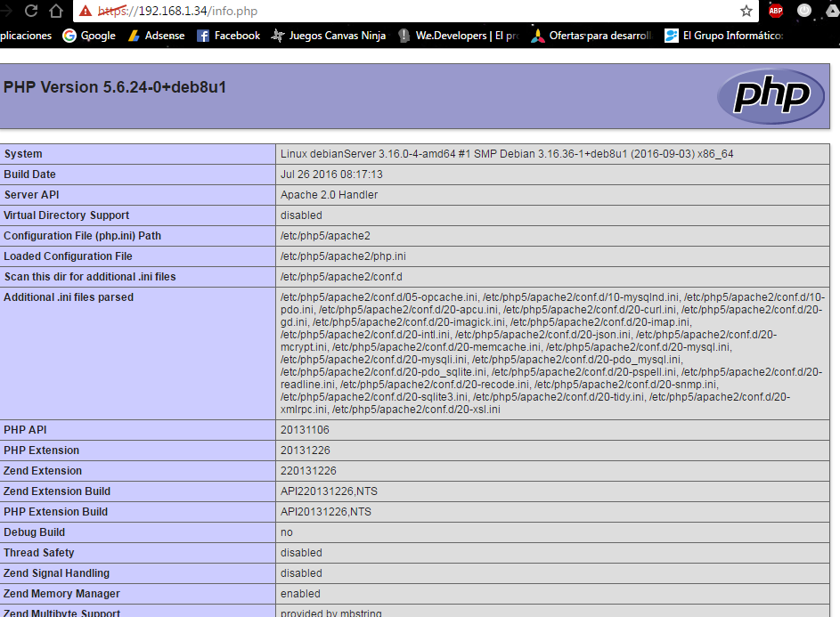The width and height of the screenshot is (840, 617).
Task: Open the Google bookmark
Action: click(x=89, y=36)
